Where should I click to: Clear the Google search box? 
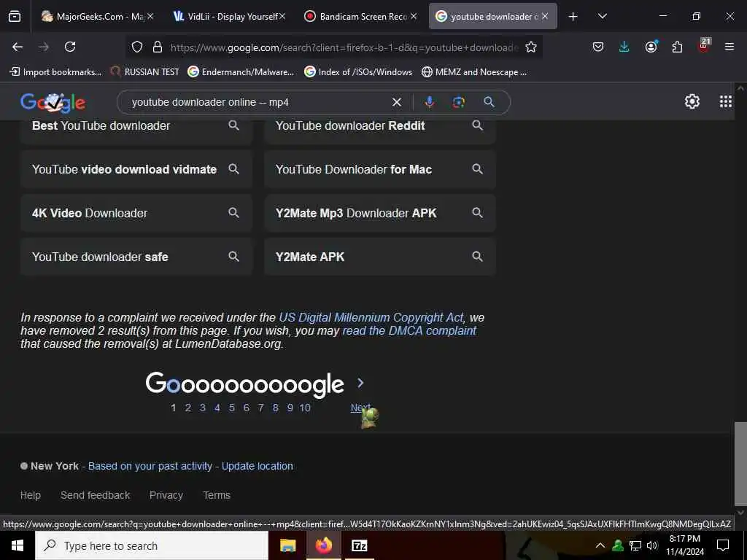tap(396, 102)
